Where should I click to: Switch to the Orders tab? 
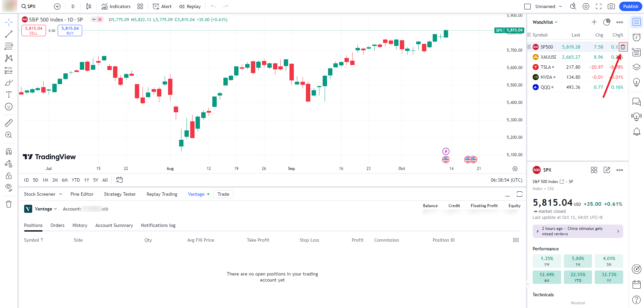57,225
